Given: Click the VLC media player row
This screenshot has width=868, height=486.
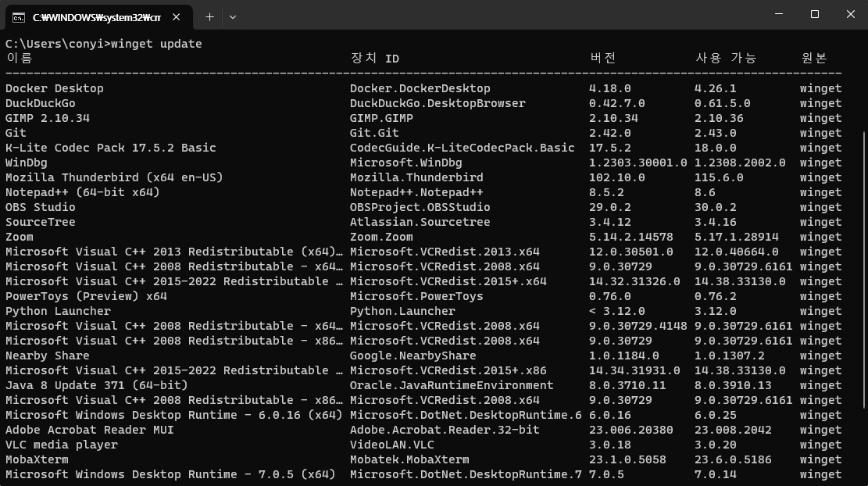Looking at the screenshot, I should [x=63, y=445].
